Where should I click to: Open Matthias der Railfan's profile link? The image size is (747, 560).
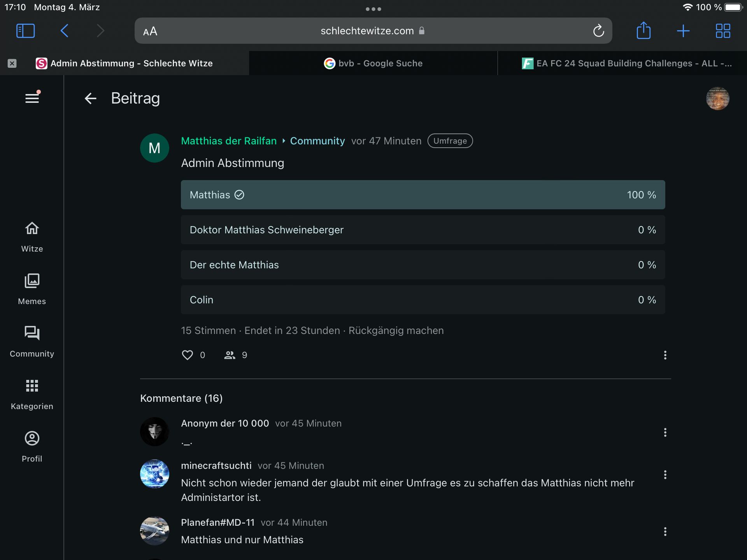click(x=229, y=141)
